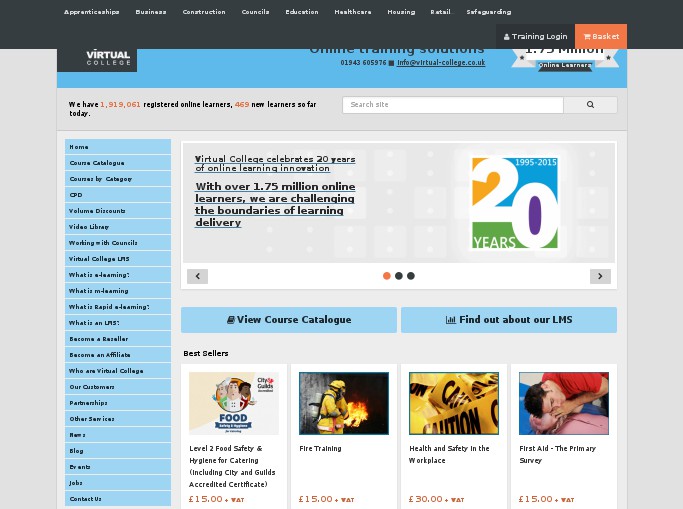Click the First Aid course thumbnail

click(x=564, y=403)
